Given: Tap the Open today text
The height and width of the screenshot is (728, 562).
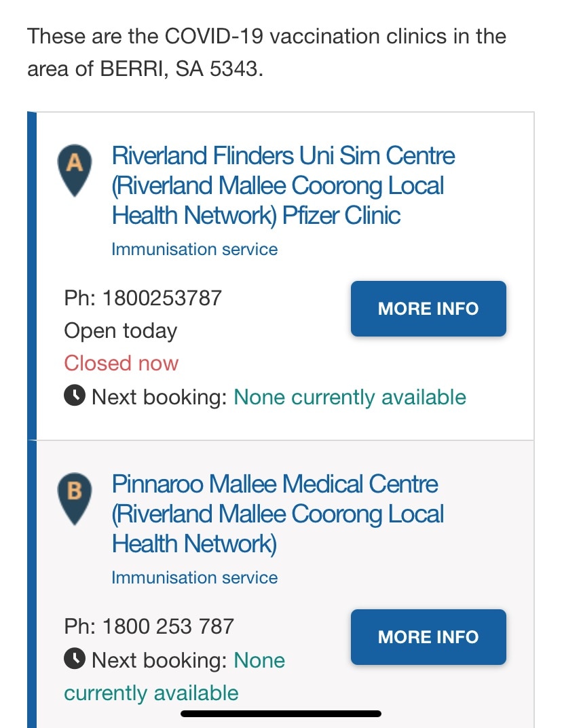Looking at the screenshot, I should pos(120,330).
